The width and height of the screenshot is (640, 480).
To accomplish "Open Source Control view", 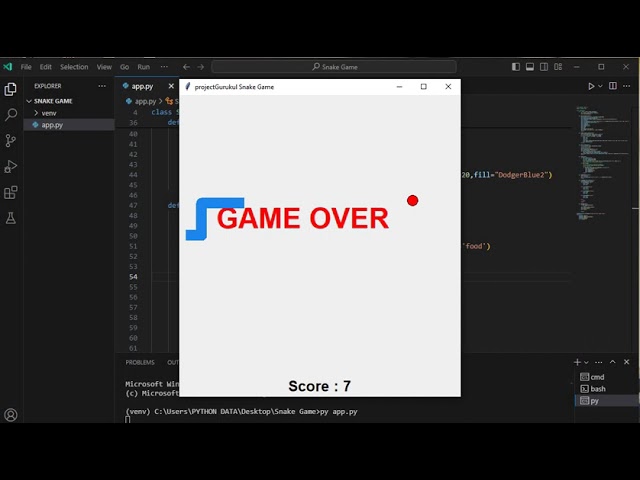I will pyautogui.click(x=11, y=140).
